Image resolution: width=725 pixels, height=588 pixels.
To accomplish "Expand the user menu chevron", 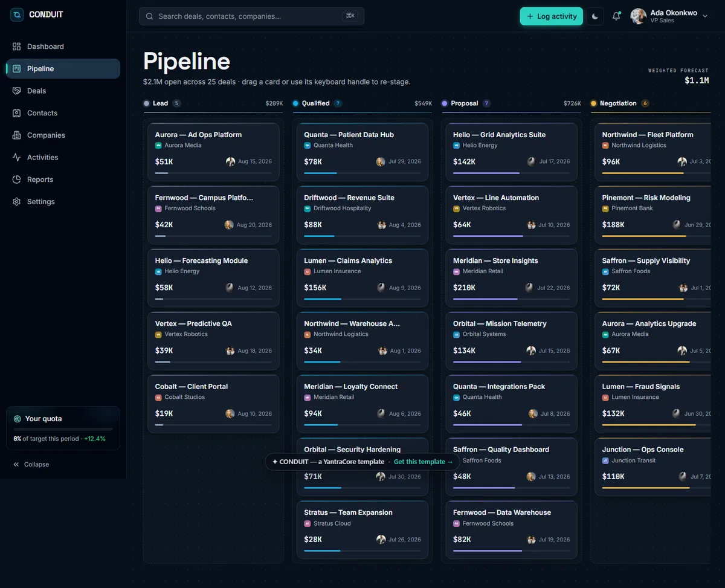I will tap(705, 16).
